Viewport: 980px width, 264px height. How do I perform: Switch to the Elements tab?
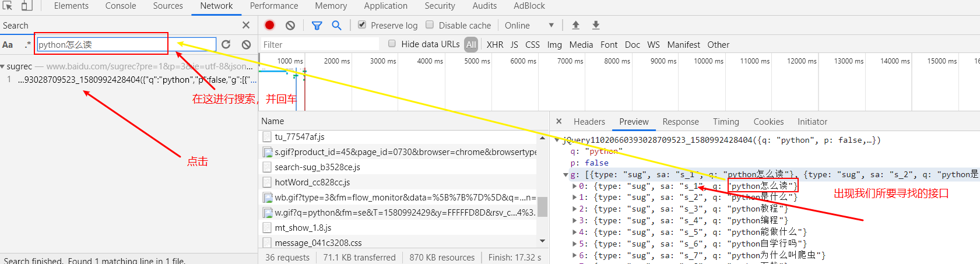coord(71,6)
